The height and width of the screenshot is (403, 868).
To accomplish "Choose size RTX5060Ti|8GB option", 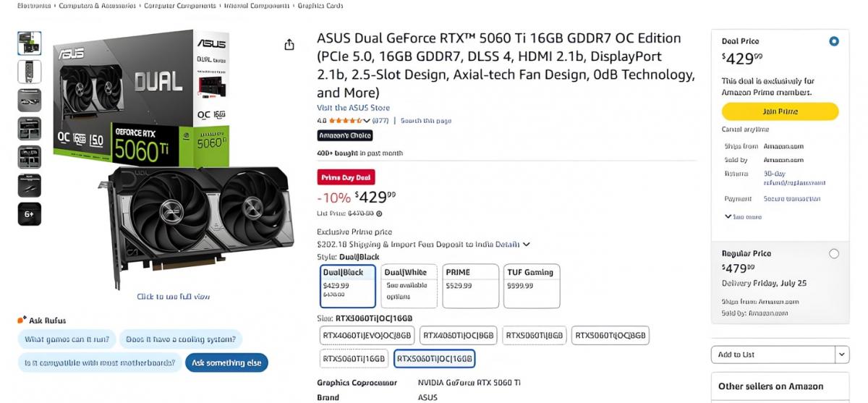I will (x=534, y=335).
